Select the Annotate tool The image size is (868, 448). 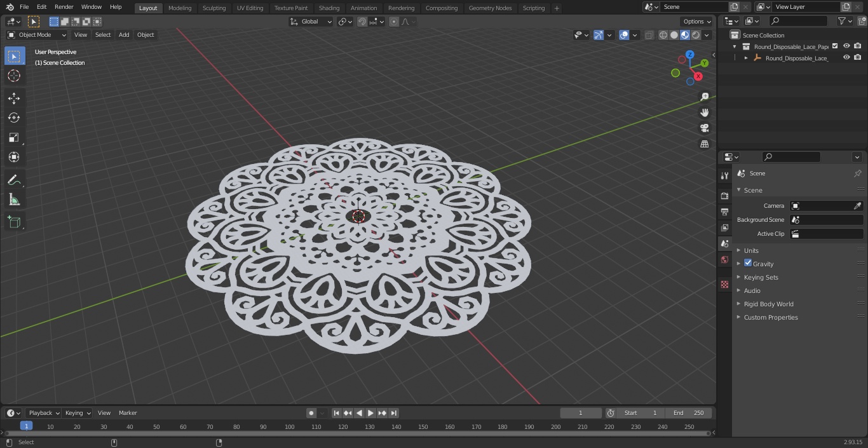[x=14, y=180]
